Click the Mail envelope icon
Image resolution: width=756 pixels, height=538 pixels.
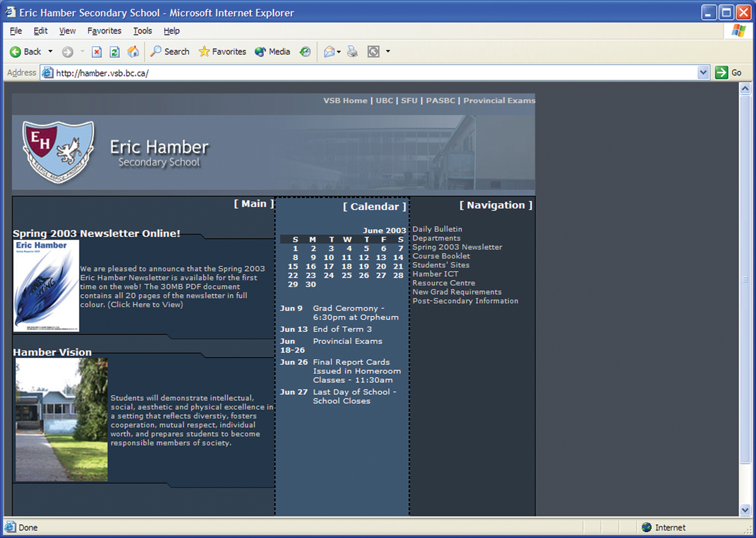point(329,52)
